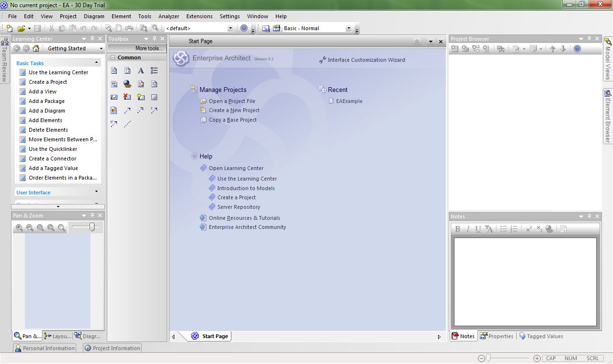
Task: Click the Save disk icon in the toolbar
Action: (37, 28)
